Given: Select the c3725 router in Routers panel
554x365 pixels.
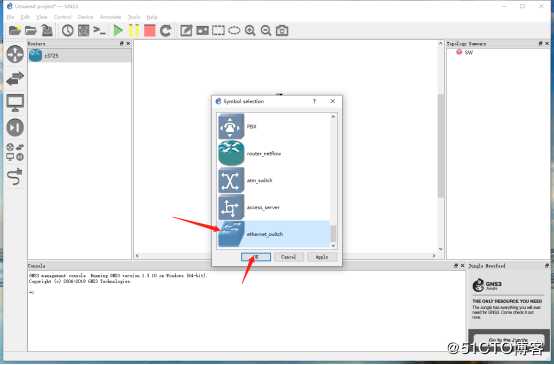Looking at the screenshot, I should (x=79, y=55).
